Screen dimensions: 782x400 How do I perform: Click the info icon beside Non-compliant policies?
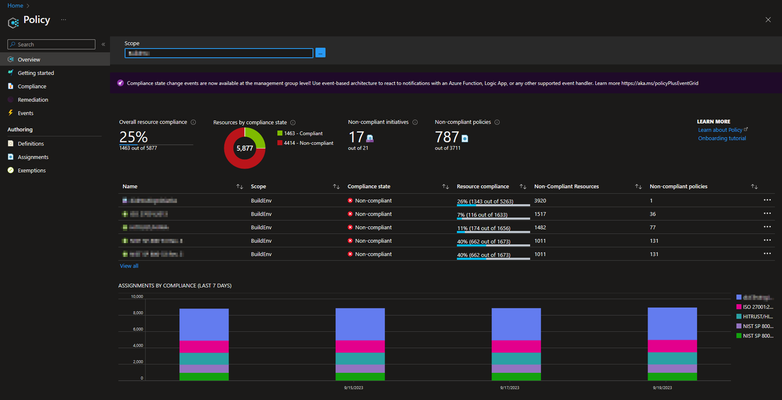[x=497, y=122]
